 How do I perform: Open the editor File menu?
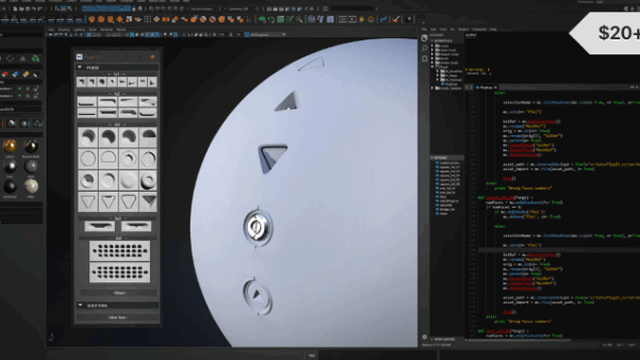[x=424, y=29]
